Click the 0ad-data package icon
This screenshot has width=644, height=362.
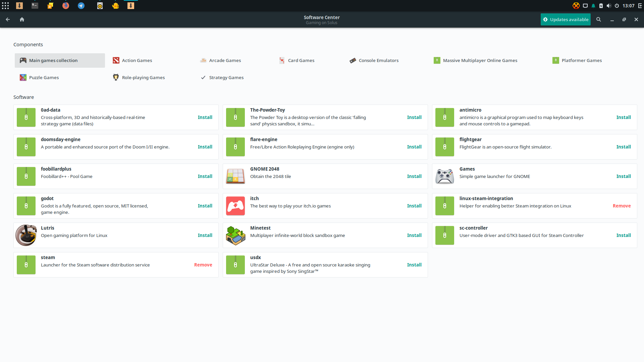coord(26,117)
